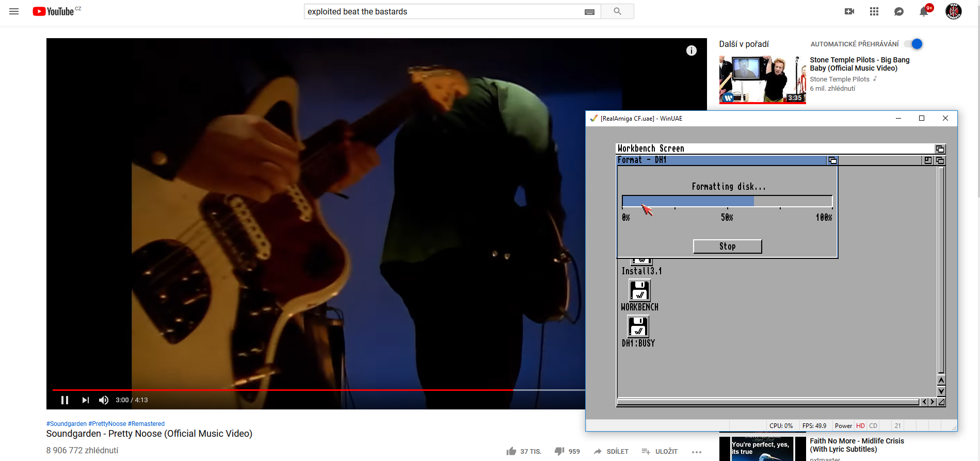This screenshot has height=461, width=980.
Task: Open the more actions ellipsis menu
Action: pyautogui.click(x=696, y=452)
